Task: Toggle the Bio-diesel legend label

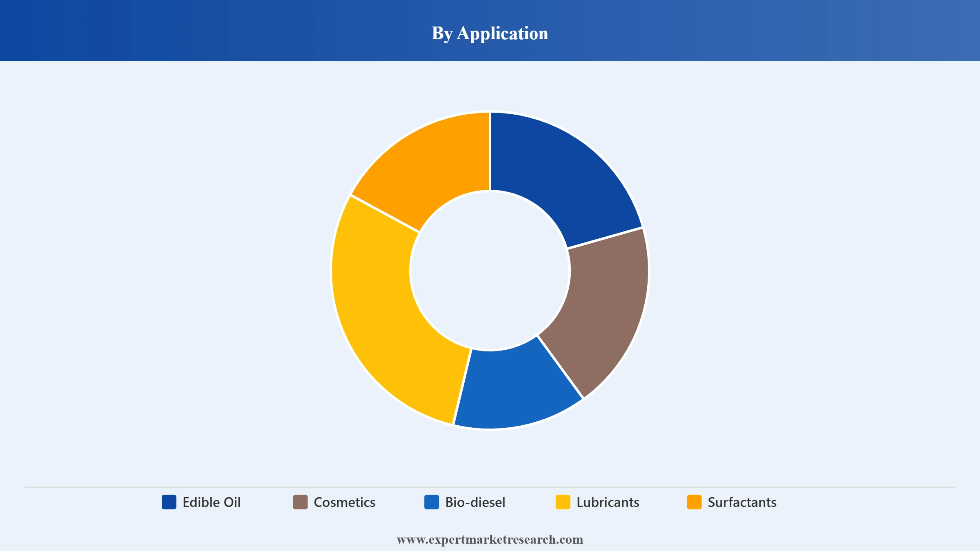Action: (475, 502)
